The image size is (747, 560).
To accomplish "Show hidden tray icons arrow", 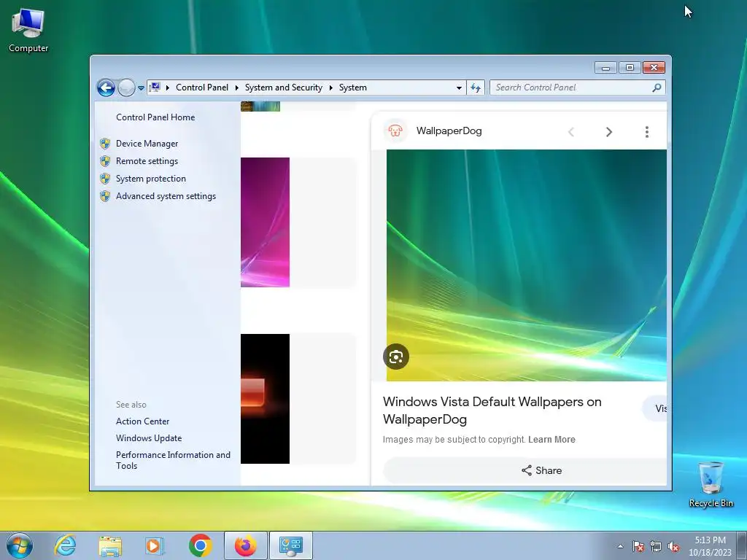I will coord(620,546).
